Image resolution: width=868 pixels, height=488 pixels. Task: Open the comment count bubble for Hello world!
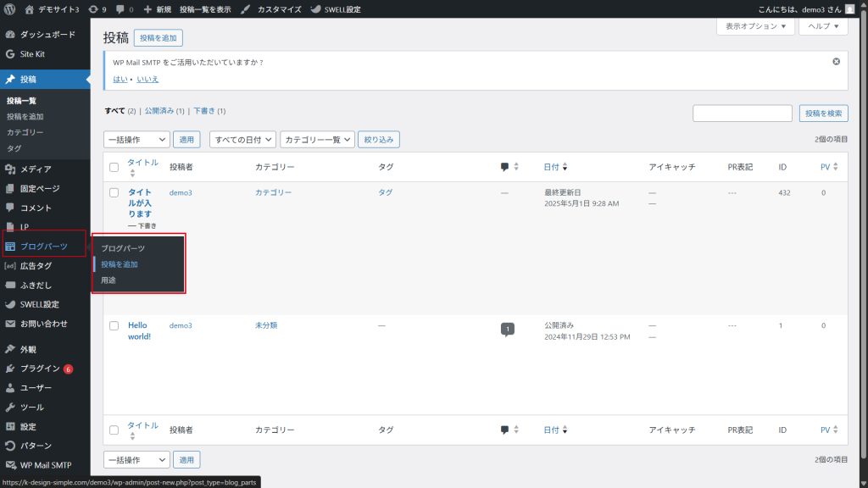point(507,329)
